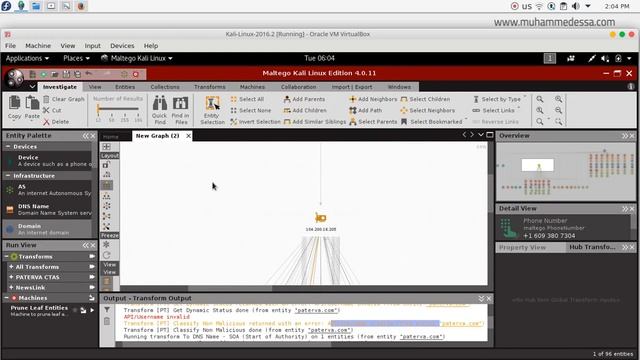640x360 pixels.
Task: Select the Domain palette entity
Action: 47,229
